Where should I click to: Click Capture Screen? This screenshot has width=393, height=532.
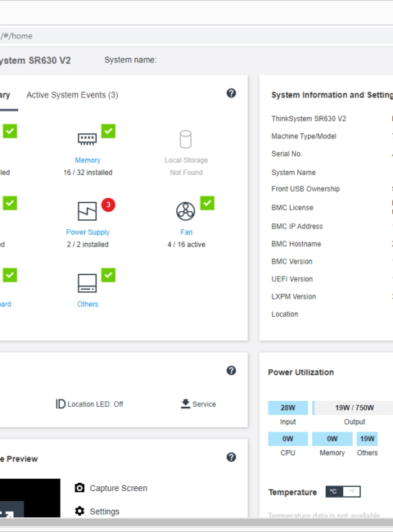[x=119, y=488]
